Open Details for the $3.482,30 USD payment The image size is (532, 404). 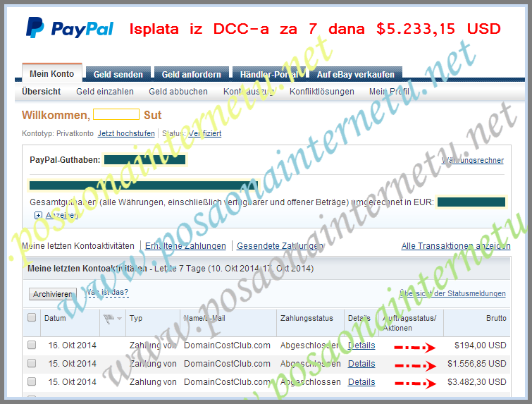click(x=361, y=382)
